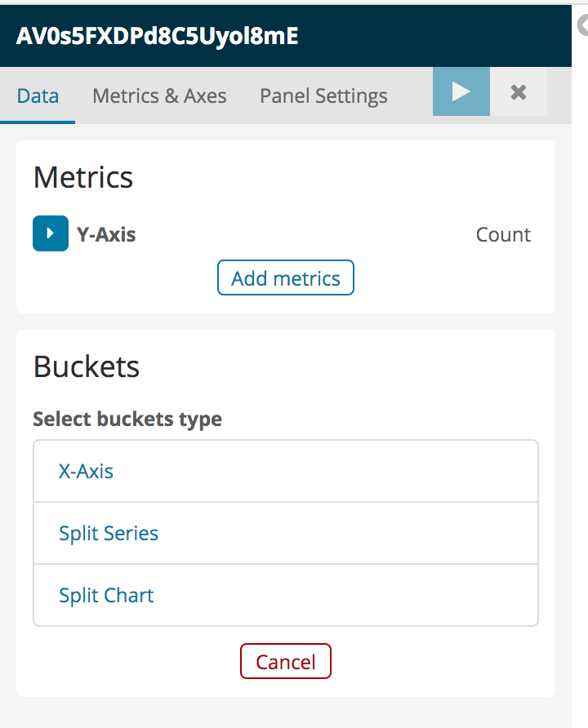
Task: Select X-Axis as the bucket type
Action: (x=86, y=471)
